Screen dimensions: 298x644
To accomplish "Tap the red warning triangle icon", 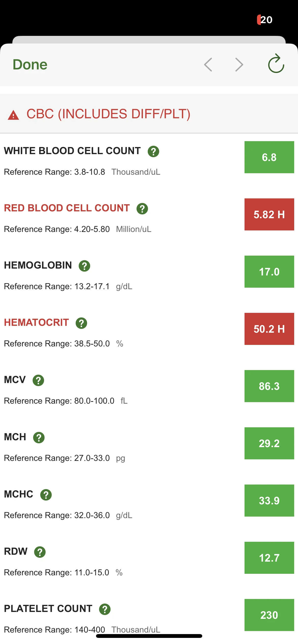I will [13, 115].
